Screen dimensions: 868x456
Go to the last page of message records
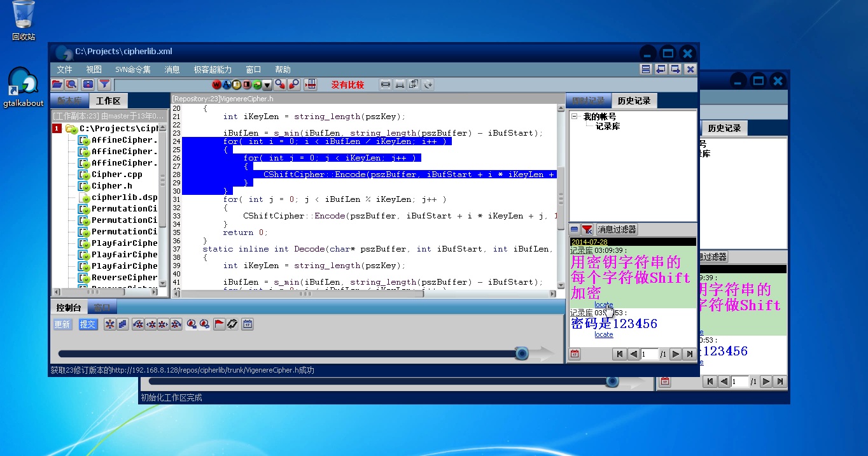click(x=689, y=354)
